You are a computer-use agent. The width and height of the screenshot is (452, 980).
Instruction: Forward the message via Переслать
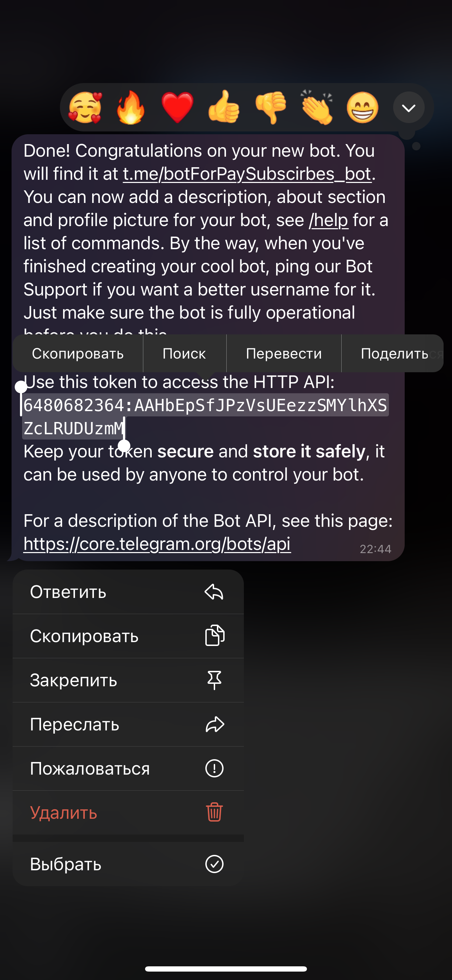pos(128,724)
